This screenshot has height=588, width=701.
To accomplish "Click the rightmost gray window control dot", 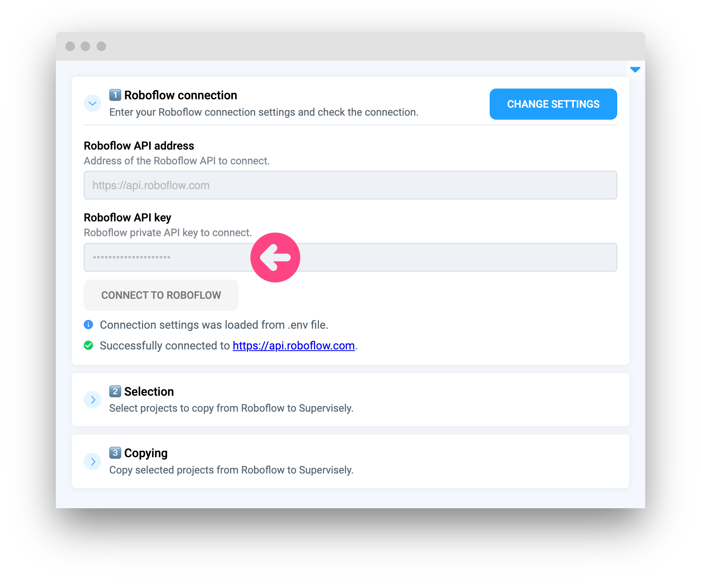I will (101, 46).
